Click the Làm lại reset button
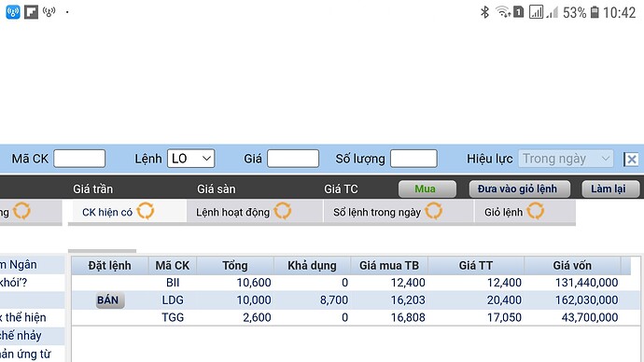The height and width of the screenshot is (362, 644). click(610, 188)
